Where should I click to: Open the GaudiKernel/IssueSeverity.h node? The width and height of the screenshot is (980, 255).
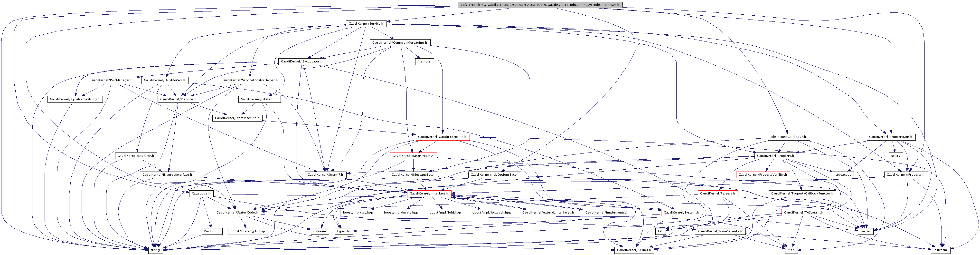720,231
